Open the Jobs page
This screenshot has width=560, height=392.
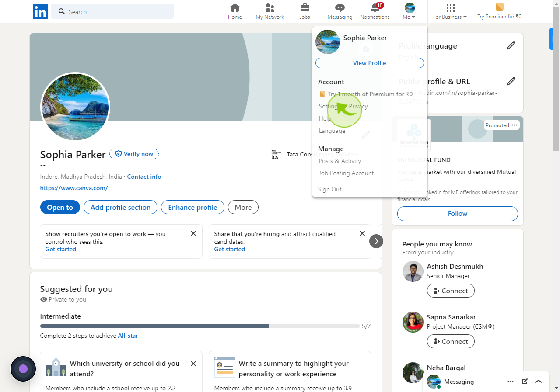pyautogui.click(x=304, y=12)
